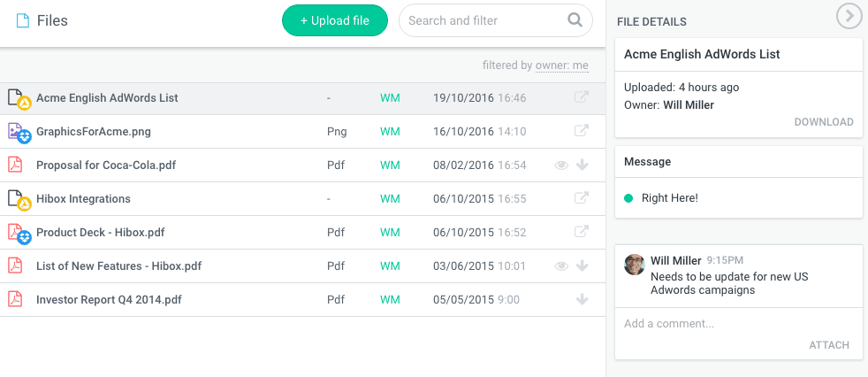The height and width of the screenshot is (377, 868).
Task: Click the Hibox Integrations external link icon
Action: pos(582,199)
